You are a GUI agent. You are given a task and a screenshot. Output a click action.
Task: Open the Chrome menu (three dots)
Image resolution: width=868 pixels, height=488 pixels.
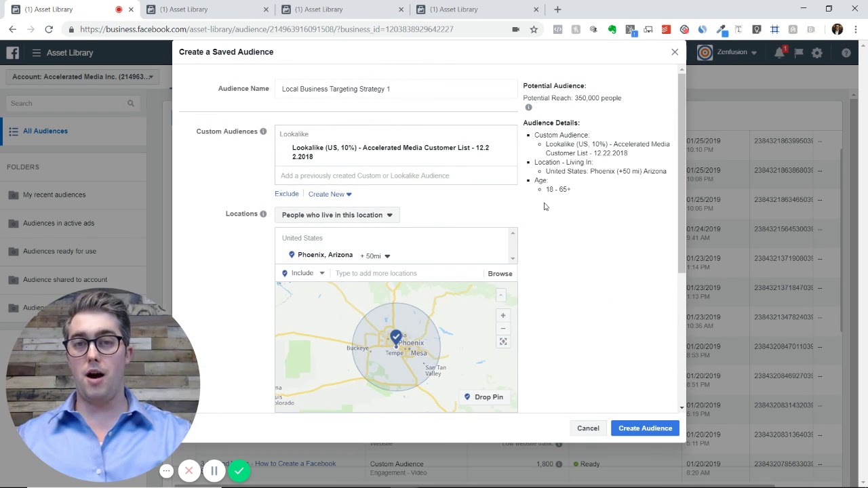click(856, 30)
